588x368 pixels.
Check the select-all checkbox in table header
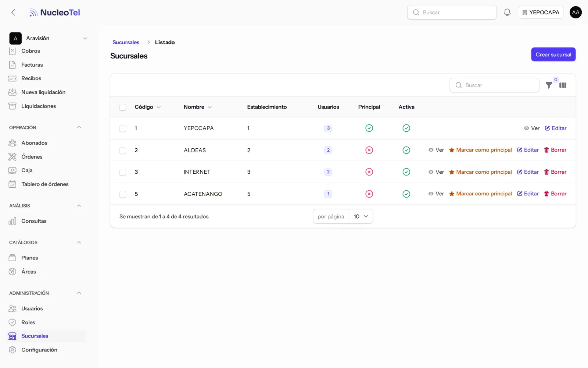pos(123,107)
